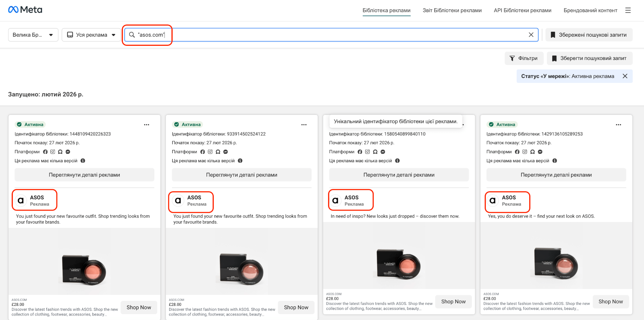This screenshot has height=320, width=644.
Task: Click Facebook platform icon on ad 1429136105289253
Action: tap(517, 152)
